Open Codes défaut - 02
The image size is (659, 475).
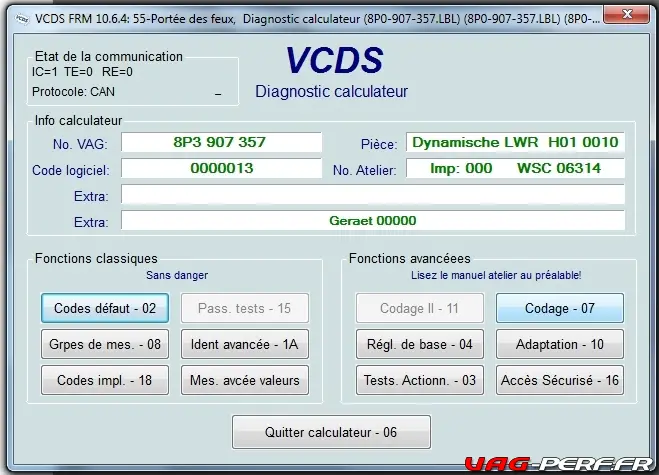click(x=105, y=308)
